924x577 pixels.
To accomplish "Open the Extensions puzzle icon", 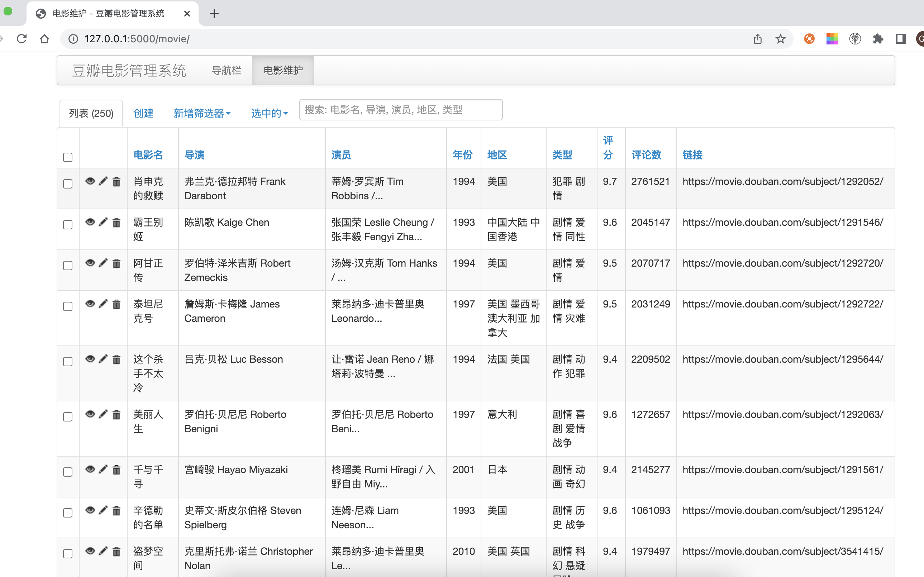I will pyautogui.click(x=878, y=39).
